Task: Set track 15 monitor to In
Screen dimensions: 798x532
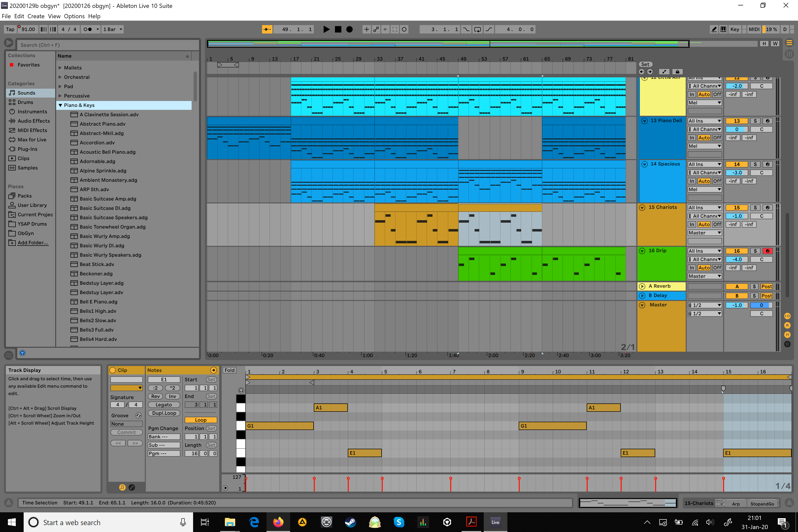Action: pos(692,225)
